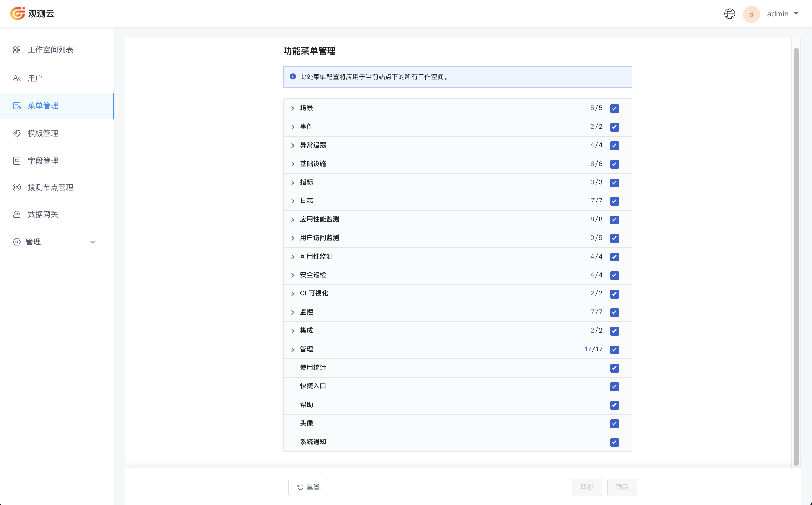Click the users icon in sidebar
812x505 pixels.
pyautogui.click(x=17, y=78)
